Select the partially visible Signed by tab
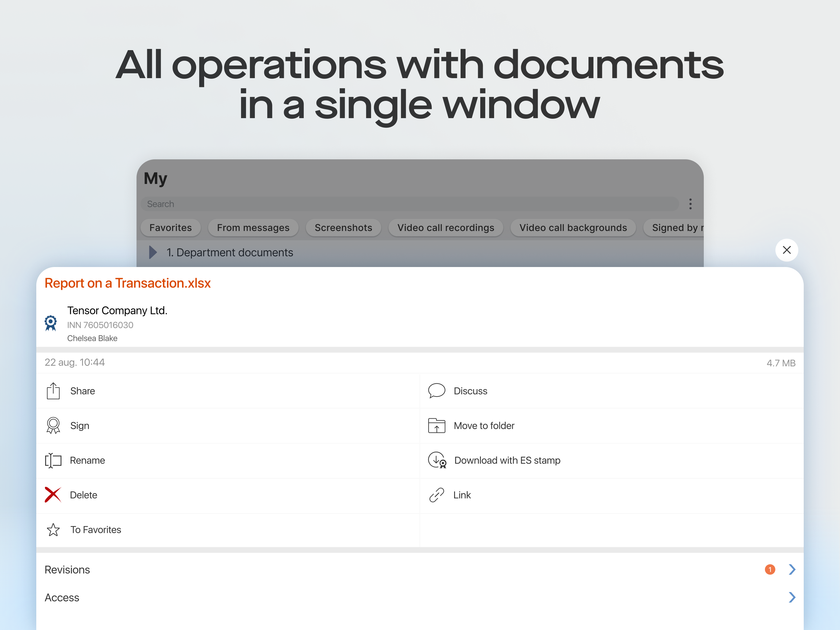This screenshot has height=630, width=840. click(x=674, y=228)
